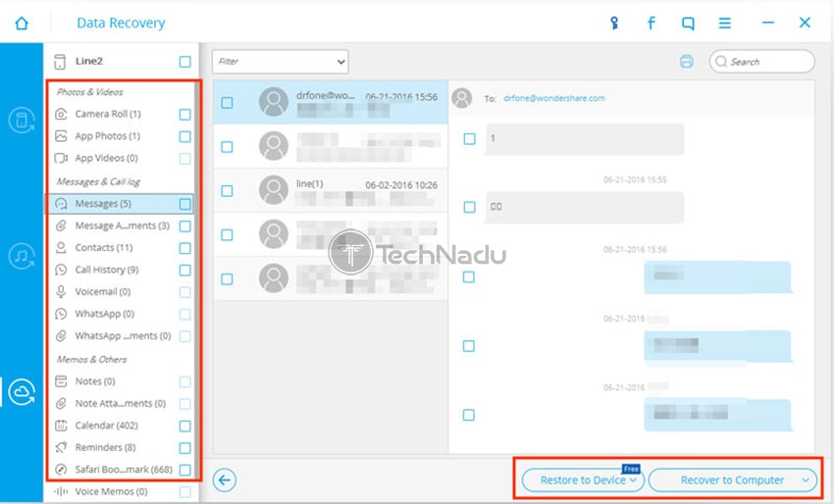Tick the Calendar (402) checkbox

point(185,426)
